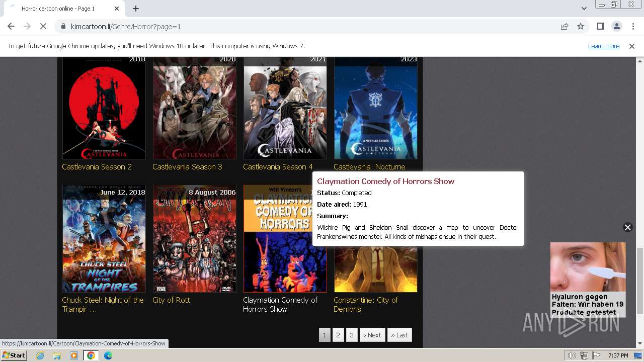
Task: Open a new browser tab
Action: (136, 9)
